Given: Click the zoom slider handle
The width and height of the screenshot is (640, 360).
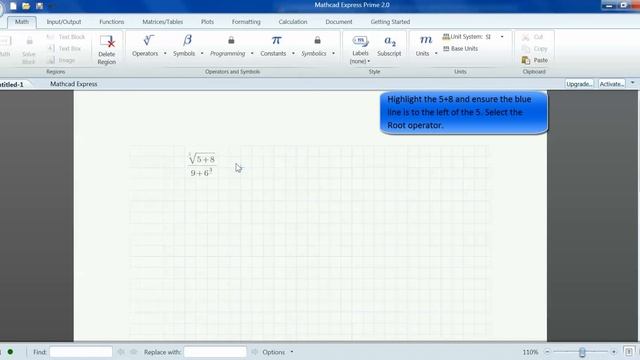Looking at the screenshot, I should tap(582, 351).
